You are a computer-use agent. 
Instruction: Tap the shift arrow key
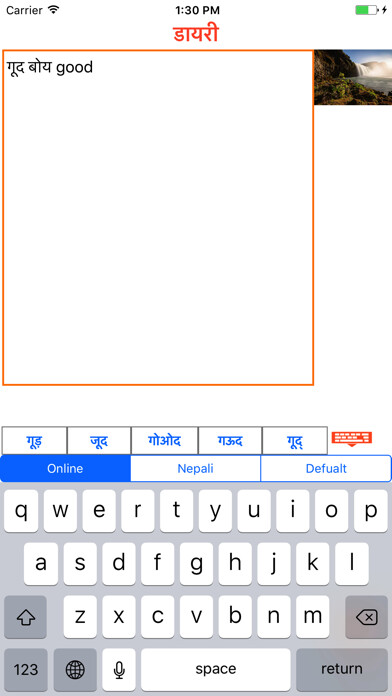(25, 617)
